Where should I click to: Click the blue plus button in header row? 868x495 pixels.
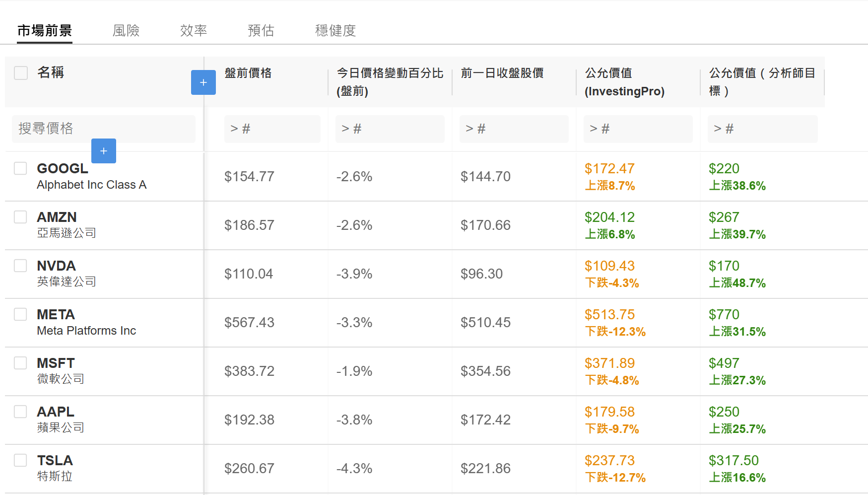coord(203,82)
